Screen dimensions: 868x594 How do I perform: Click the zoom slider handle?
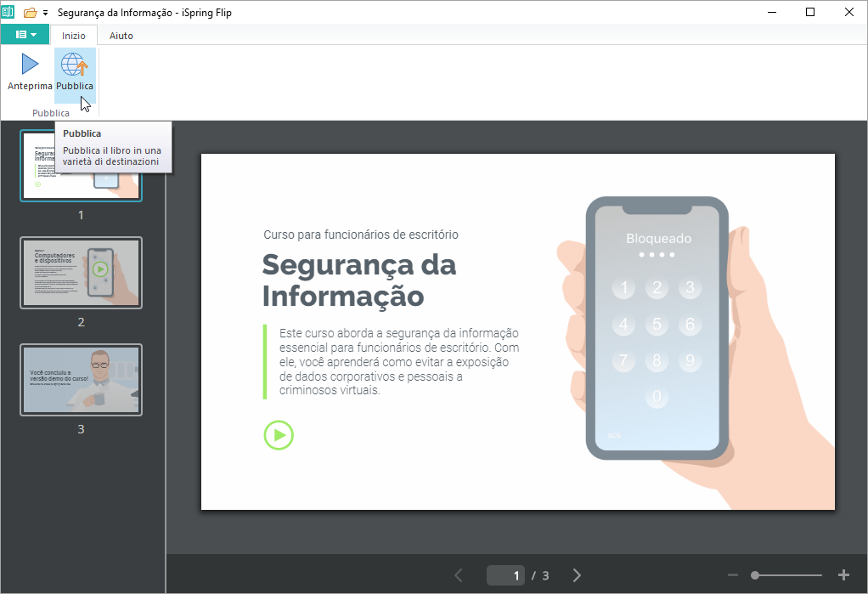point(755,575)
